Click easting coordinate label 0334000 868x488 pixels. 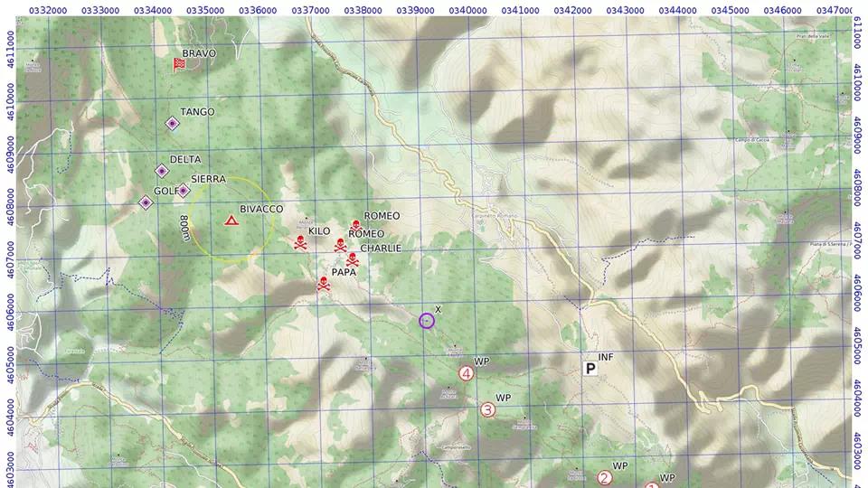(x=153, y=11)
